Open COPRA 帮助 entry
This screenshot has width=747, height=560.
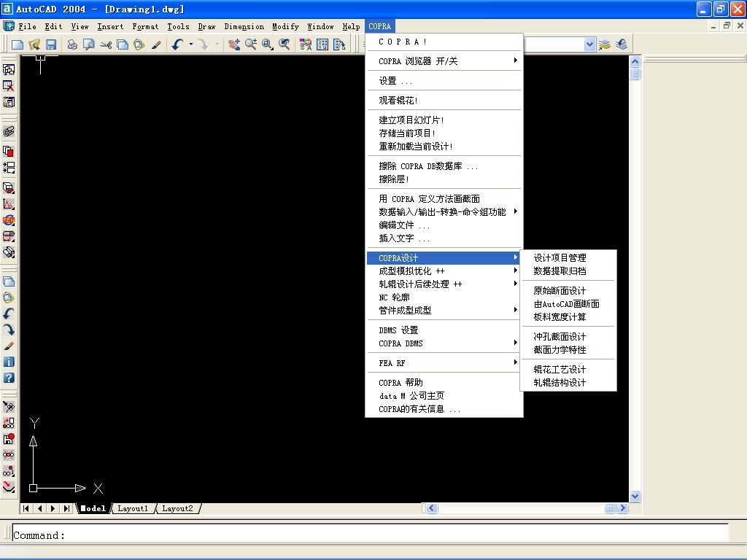[x=444, y=383]
